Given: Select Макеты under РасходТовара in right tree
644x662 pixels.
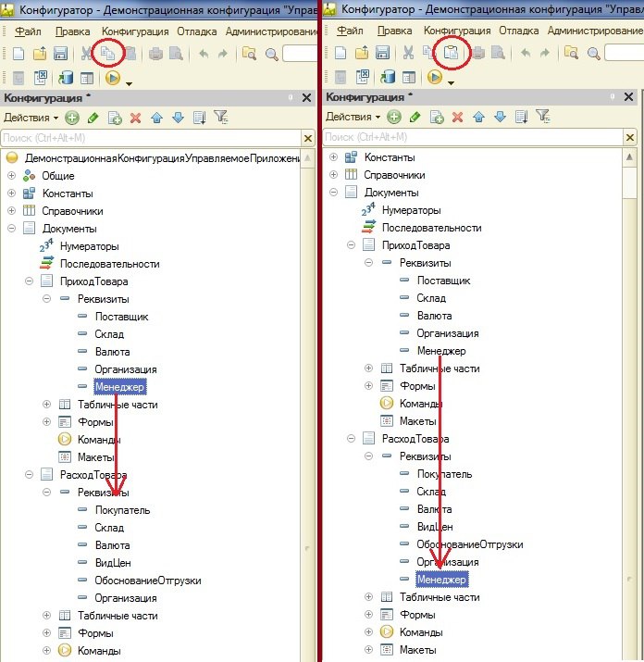Looking at the screenshot, I should [418, 650].
